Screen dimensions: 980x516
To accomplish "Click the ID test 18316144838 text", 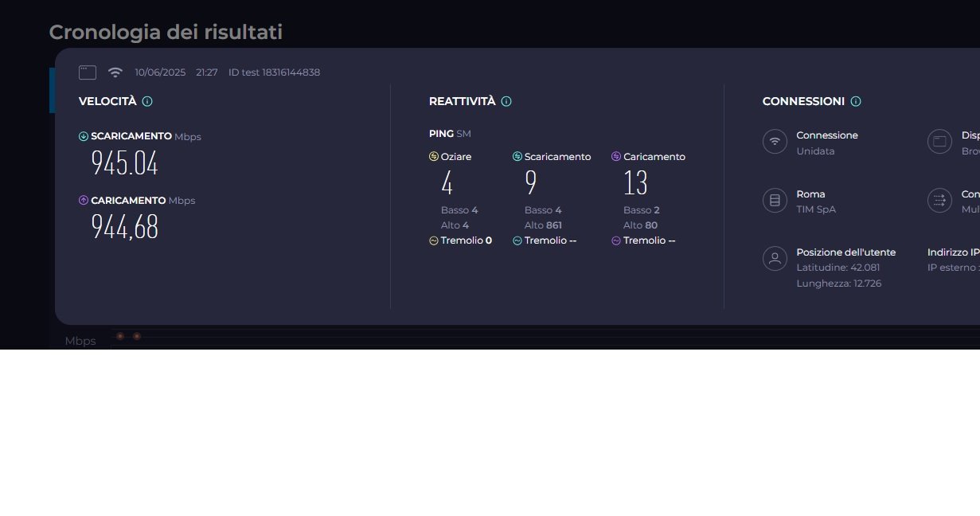I will point(274,72).
